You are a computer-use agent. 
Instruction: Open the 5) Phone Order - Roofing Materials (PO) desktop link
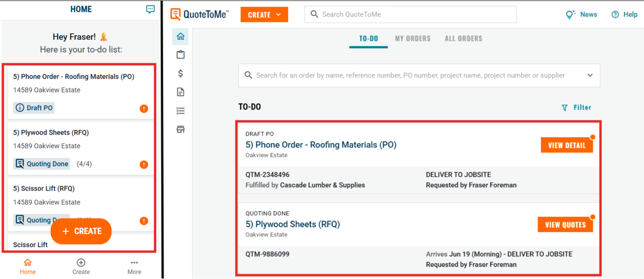tap(321, 145)
